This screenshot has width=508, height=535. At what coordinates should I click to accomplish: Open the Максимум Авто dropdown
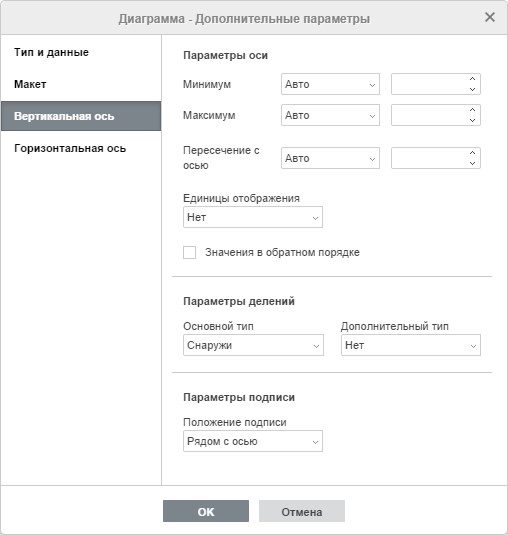[x=330, y=115]
